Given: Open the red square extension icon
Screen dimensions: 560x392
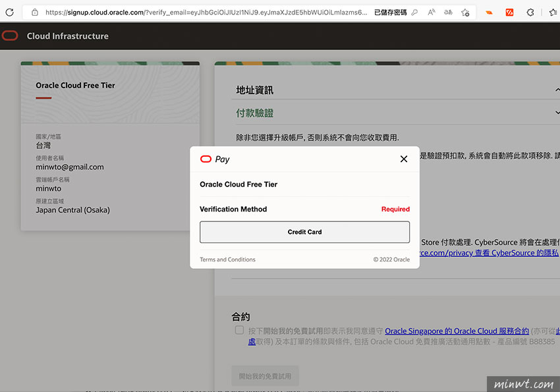Looking at the screenshot, I should coord(510,13).
